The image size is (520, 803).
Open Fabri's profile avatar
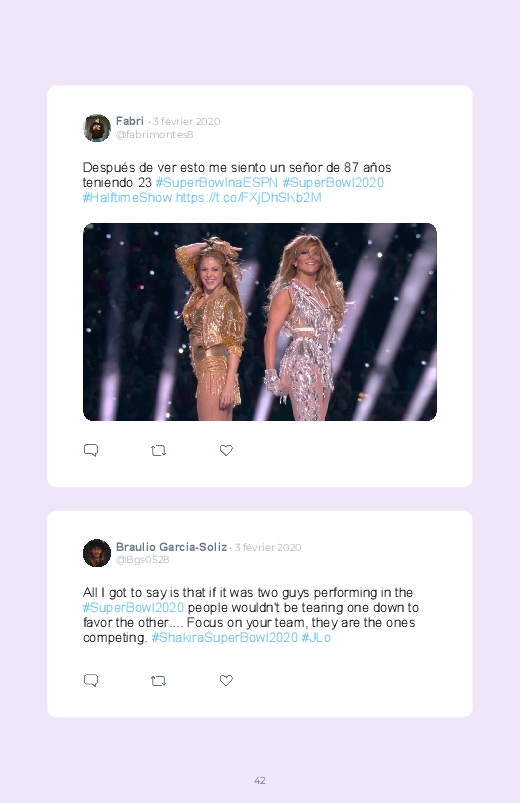point(97,128)
